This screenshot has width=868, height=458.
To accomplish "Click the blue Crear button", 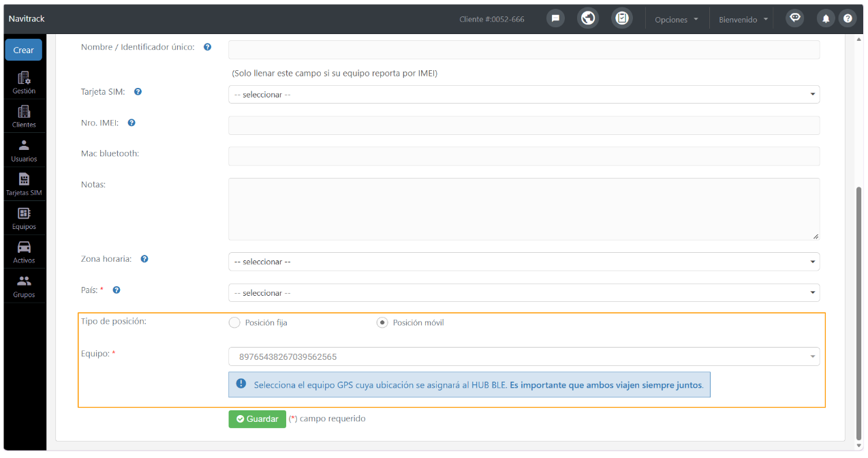I will tap(24, 50).
